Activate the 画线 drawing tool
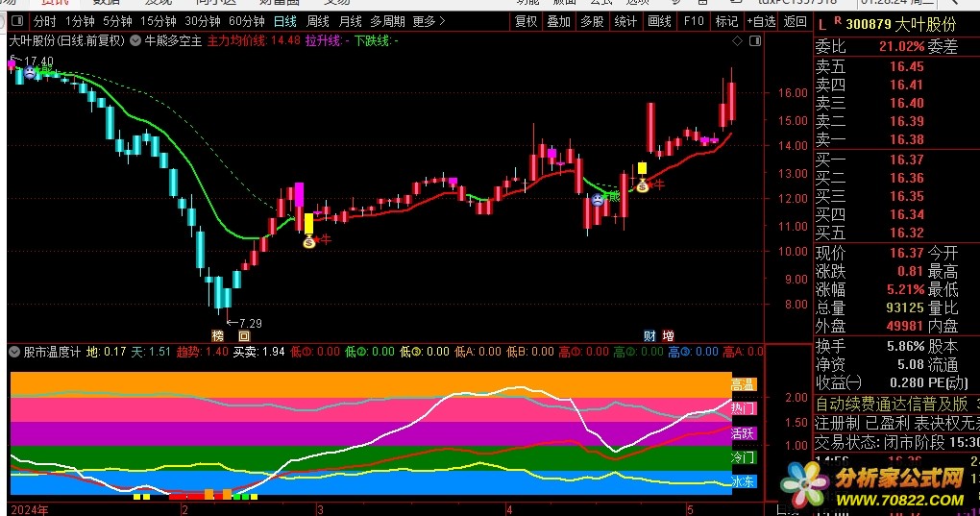 [659, 21]
